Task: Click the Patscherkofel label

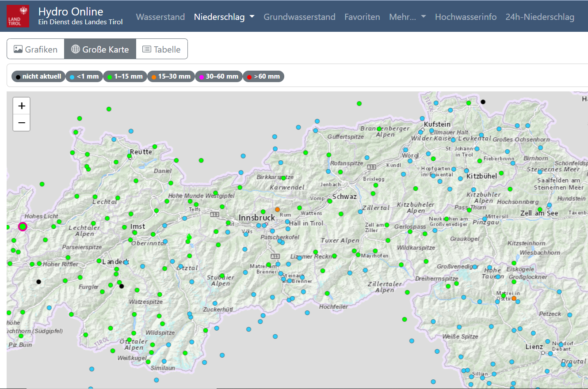Action: tap(280, 237)
